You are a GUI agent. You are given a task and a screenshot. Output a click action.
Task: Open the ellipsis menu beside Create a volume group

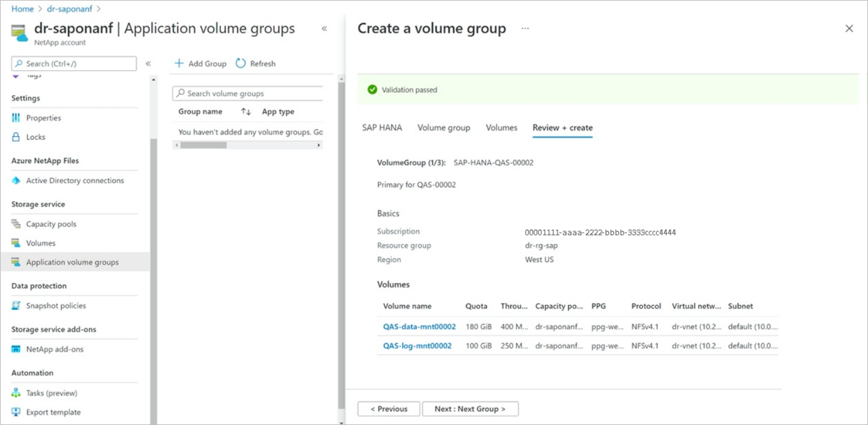point(525,28)
